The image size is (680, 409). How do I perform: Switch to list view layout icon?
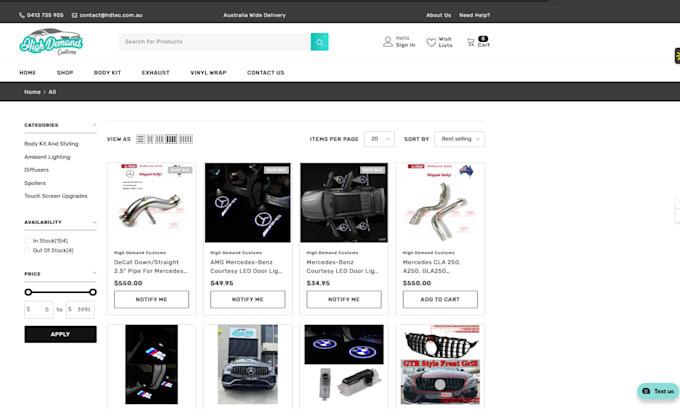tap(141, 139)
